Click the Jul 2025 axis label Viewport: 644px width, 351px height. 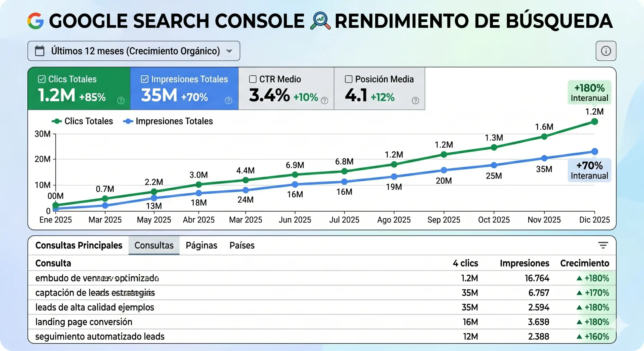click(x=344, y=220)
